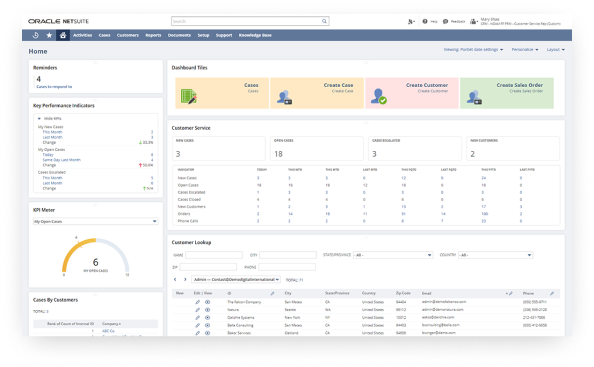
Task: Click in the global Search field
Action: [x=246, y=21]
